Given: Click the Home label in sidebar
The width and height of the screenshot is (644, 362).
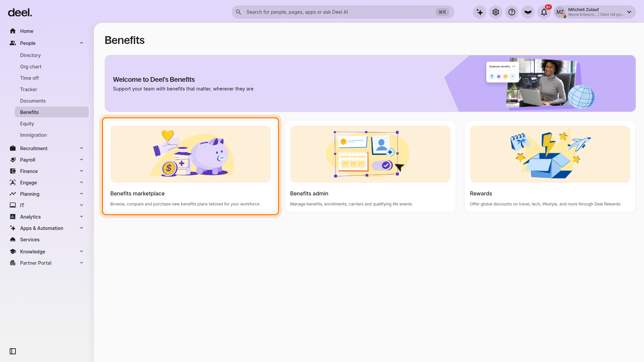Looking at the screenshot, I should (26, 31).
